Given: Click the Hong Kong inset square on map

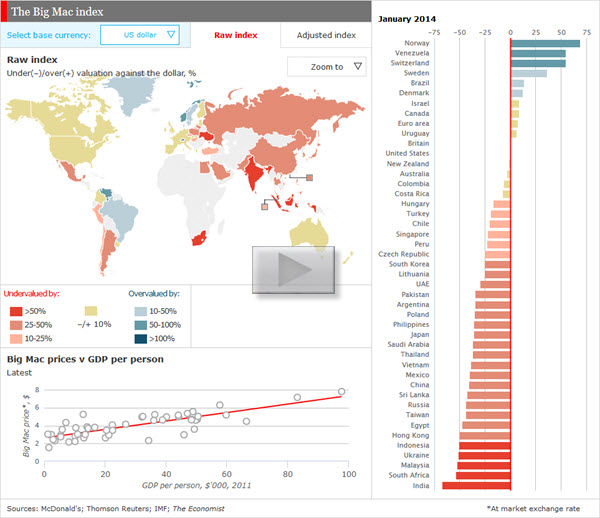Looking at the screenshot, I should pos(310,178).
